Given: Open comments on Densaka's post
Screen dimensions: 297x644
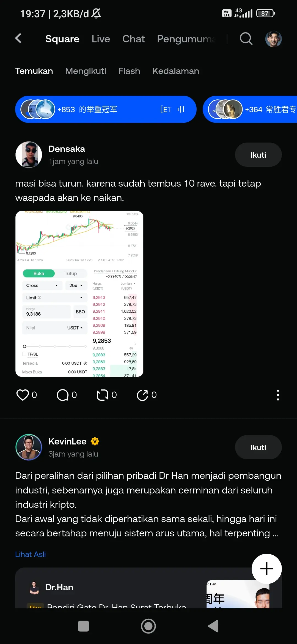Looking at the screenshot, I should point(63,395).
